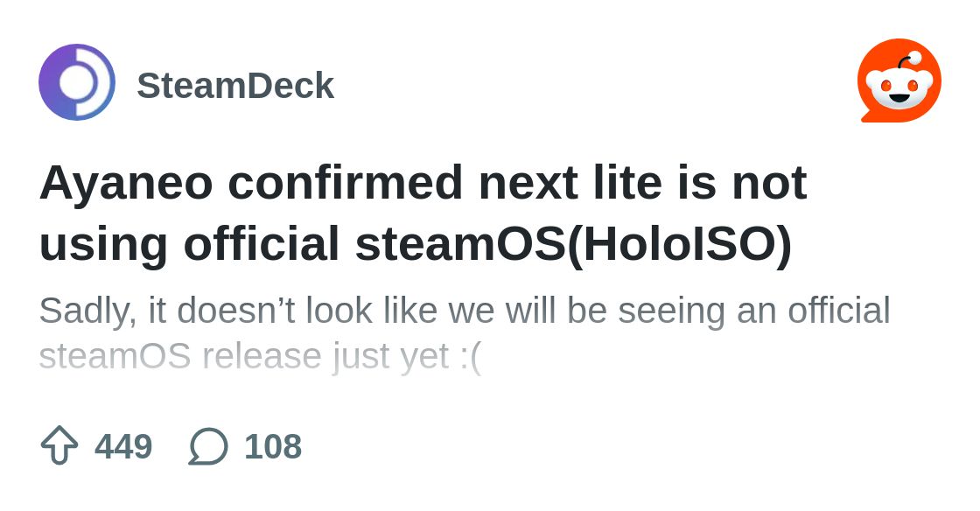Click the Reddit Snoo logo
980x511 pixels.
click(899, 81)
